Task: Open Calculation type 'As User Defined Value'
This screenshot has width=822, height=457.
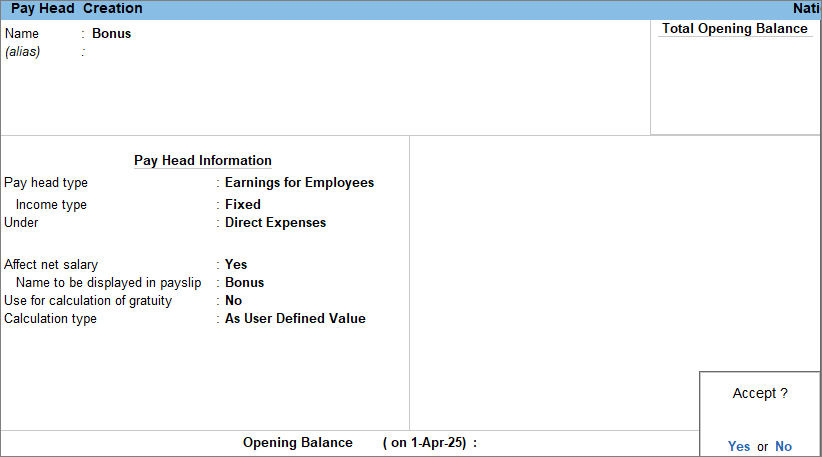Action: (x=295, y=319)
